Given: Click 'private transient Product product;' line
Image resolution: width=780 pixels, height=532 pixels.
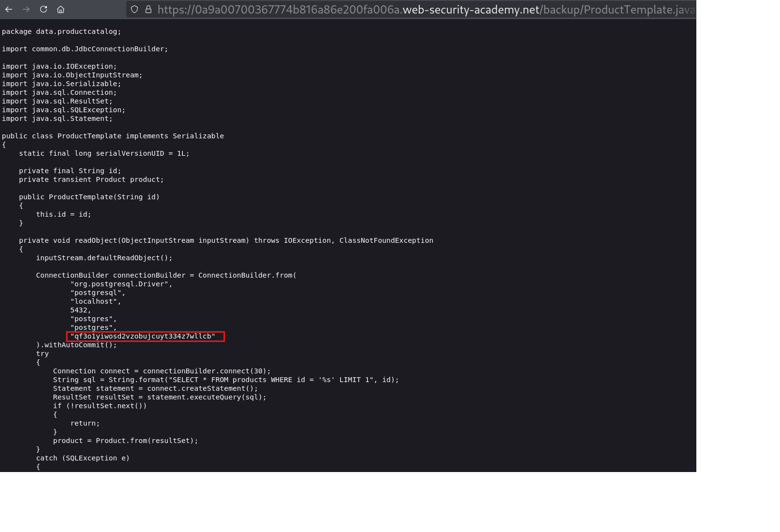Looking at the screenshot, I should [x=91, y=179].
